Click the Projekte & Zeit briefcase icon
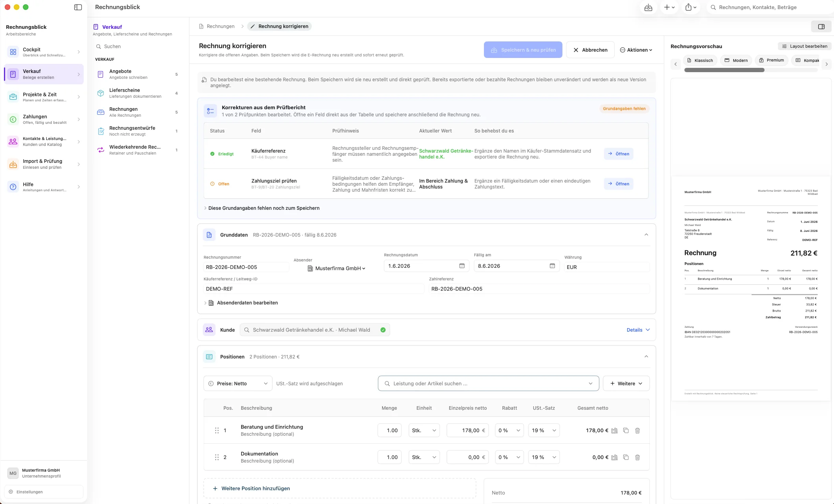834x504 pixels. pos(13,97)
